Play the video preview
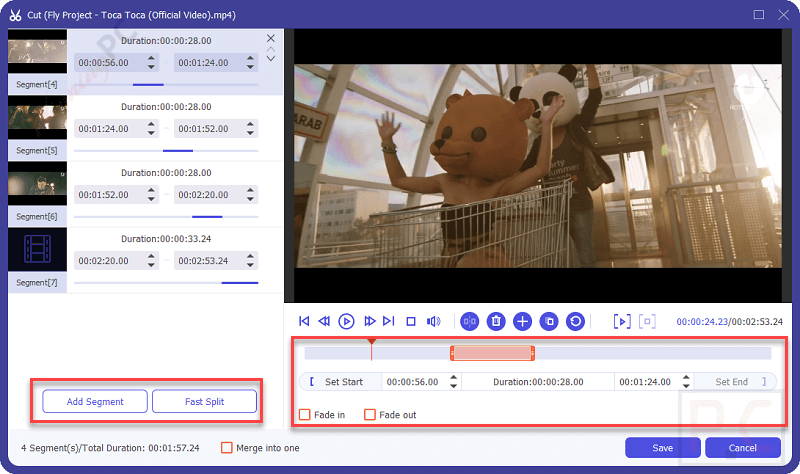The width and height of the screenshot is (800, 474). point(346,321)
